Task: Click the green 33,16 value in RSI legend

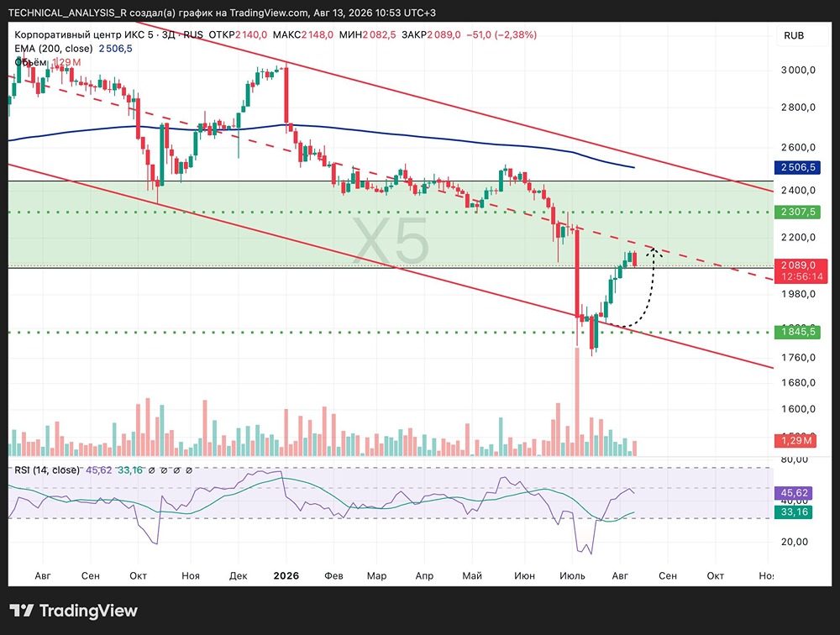Action: [x=130, y=470]
